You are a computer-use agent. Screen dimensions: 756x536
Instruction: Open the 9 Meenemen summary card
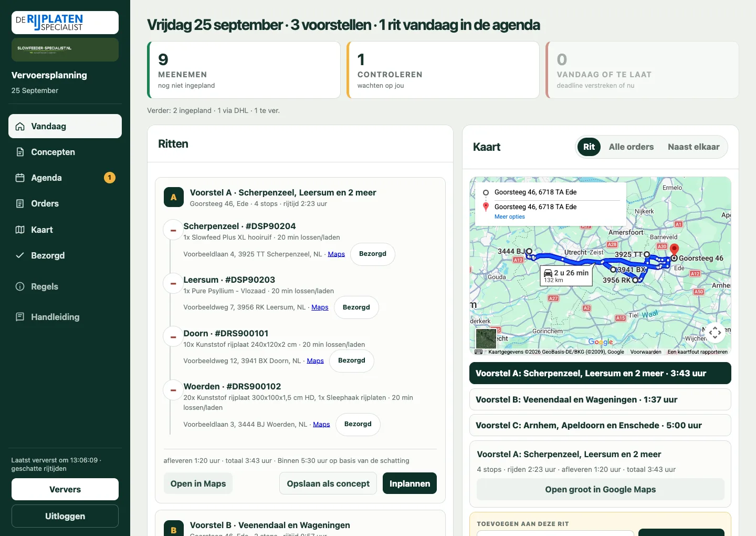tap(244, 70)
